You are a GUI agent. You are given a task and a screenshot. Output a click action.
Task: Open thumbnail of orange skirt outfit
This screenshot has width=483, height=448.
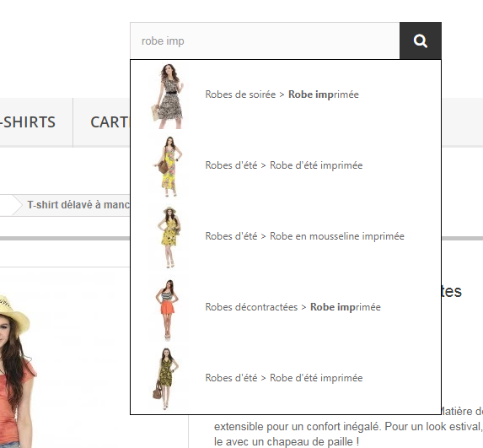[x=168, y=310]
